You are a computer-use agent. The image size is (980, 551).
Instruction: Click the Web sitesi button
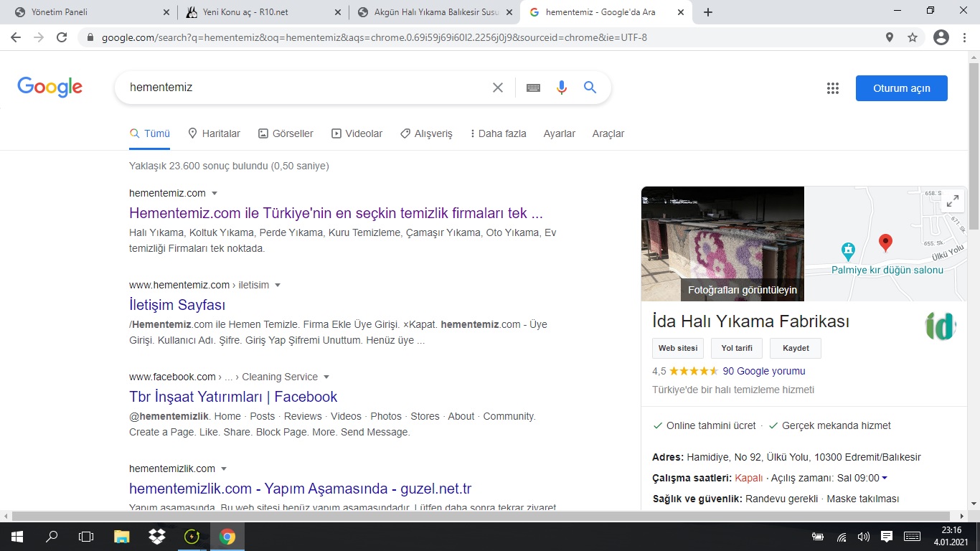(678, 348)
